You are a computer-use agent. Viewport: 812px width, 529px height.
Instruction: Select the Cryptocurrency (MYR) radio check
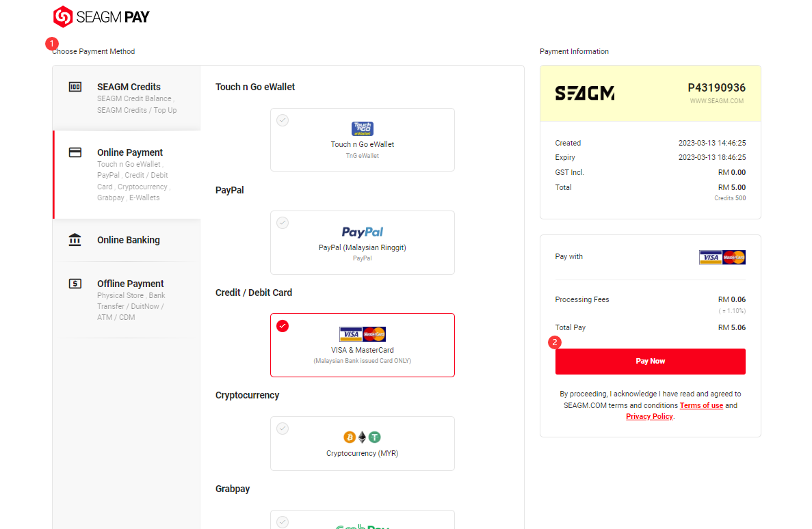283,429
